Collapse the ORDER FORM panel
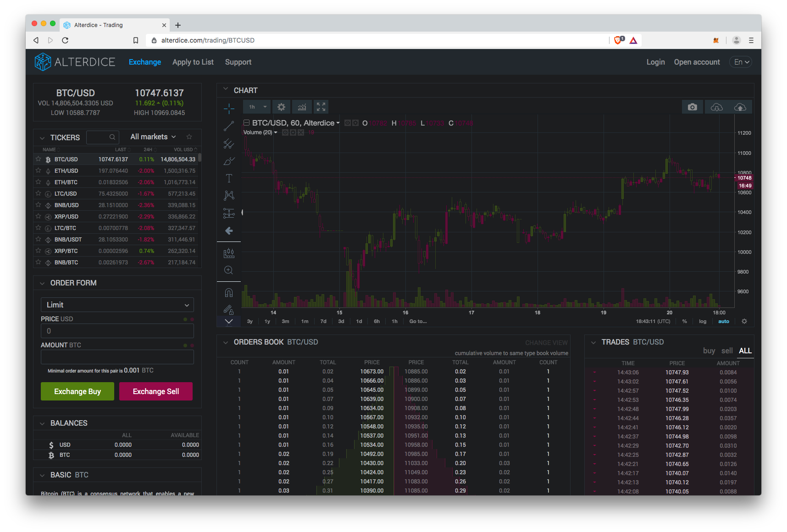Screen dimensions: 787x532 [42, 283]
